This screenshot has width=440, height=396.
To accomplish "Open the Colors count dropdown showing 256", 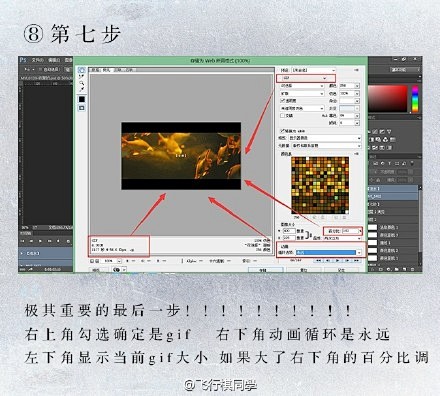I will [x=349, y=86].
